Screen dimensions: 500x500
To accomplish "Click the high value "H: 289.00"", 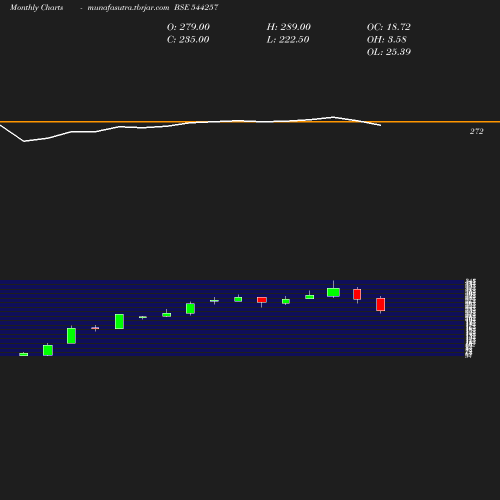I will click(288, 27).
